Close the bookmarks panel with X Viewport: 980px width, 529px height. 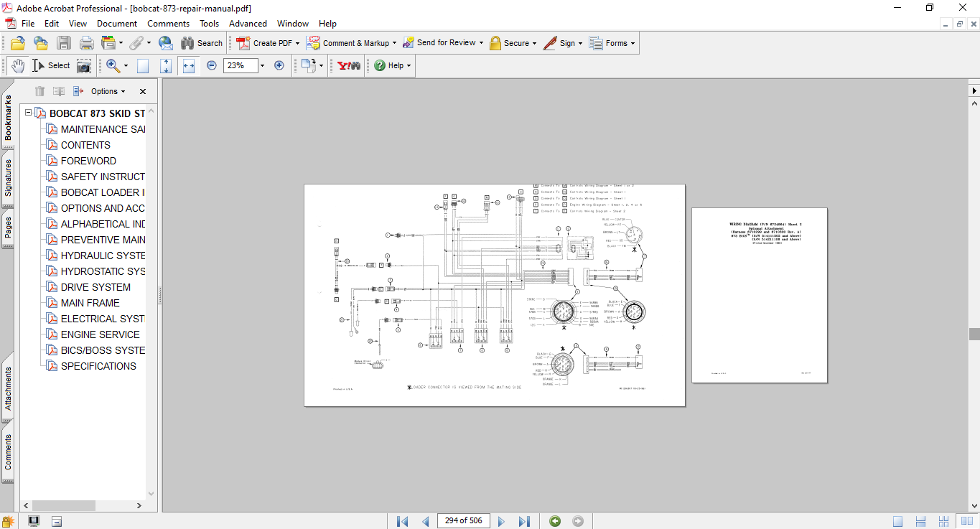pos(143,91)
